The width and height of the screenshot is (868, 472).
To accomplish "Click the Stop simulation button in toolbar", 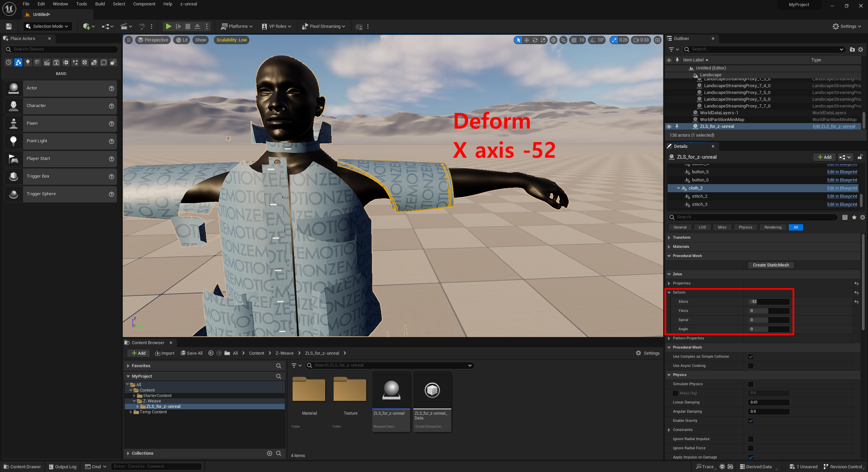I will point(188,26).
